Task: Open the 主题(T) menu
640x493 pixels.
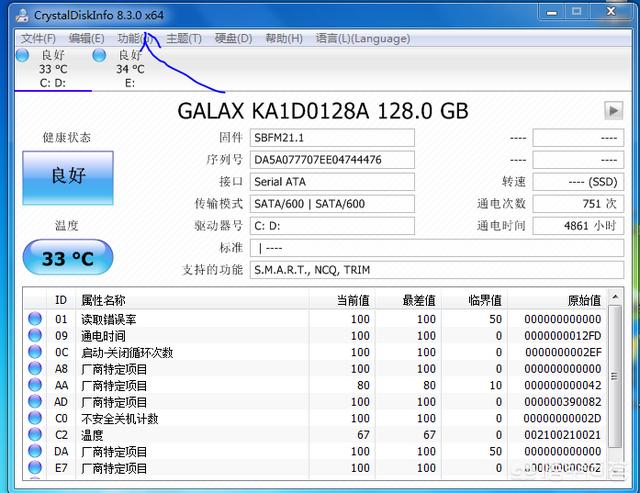Action: click(x=183, y=38)
